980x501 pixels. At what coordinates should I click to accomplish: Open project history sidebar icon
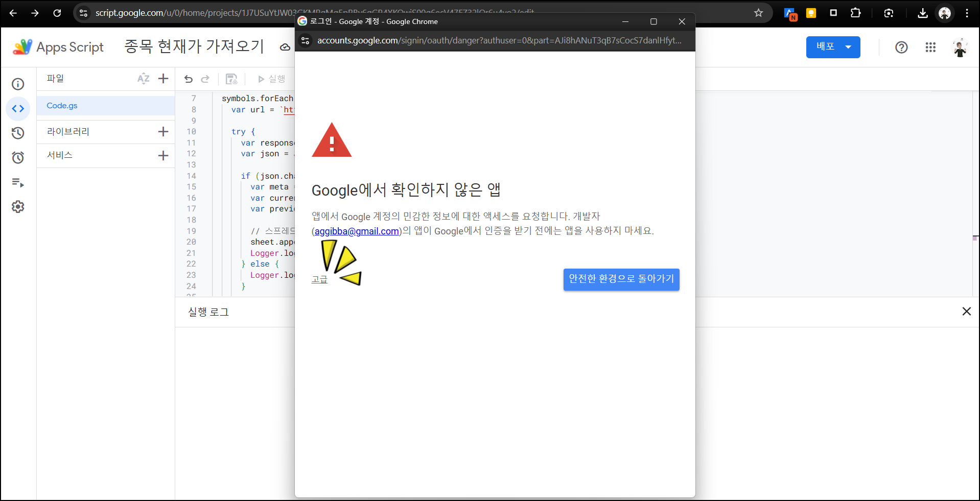(x=18, y=133)
